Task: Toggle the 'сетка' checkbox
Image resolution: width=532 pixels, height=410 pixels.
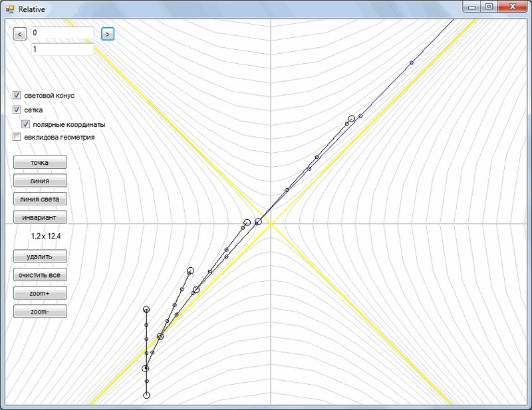Action: click(17, 110)
